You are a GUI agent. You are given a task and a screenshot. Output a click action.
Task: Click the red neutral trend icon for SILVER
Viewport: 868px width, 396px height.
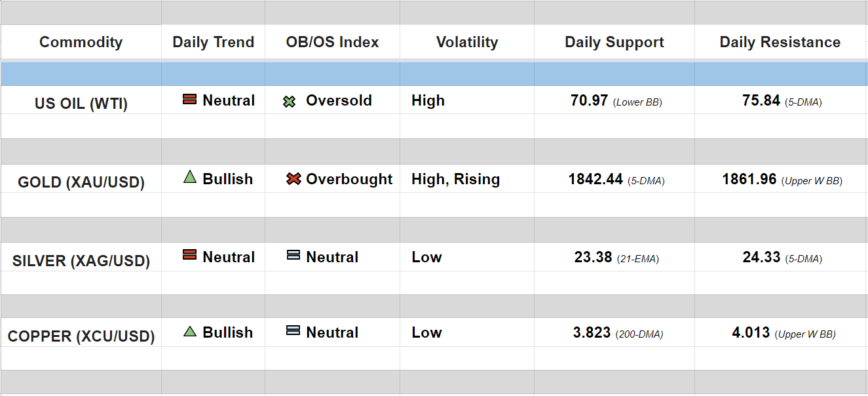tap(189, 255)
